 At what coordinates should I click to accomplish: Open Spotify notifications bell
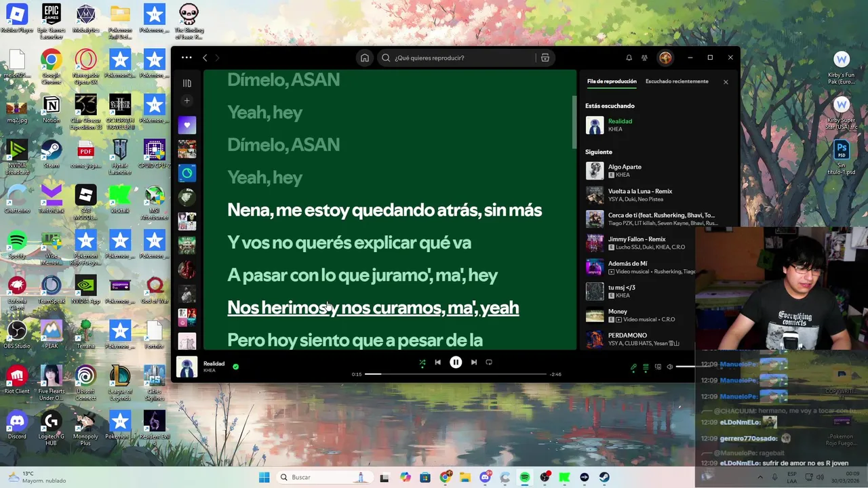click(629, 58)
